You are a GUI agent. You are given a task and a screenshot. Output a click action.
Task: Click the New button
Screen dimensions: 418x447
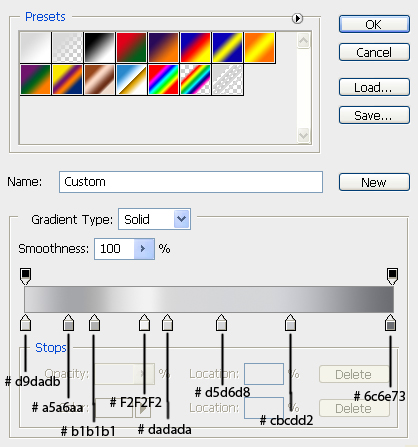coord(374,182)
